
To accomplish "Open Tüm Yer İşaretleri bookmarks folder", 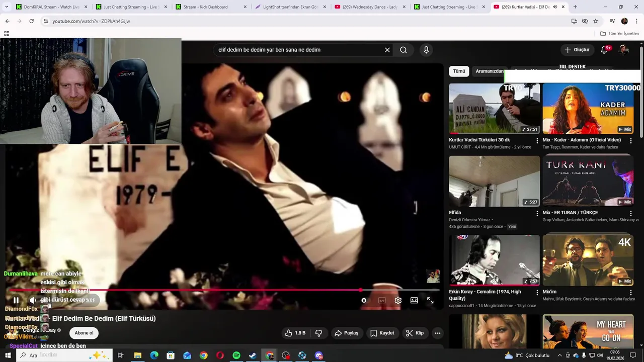I will (620, 34).
